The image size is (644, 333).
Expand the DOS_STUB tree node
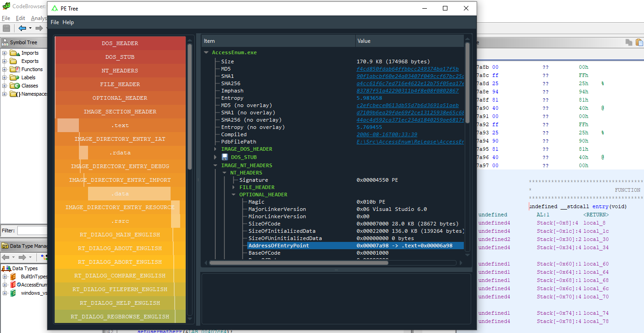point(216,157)
